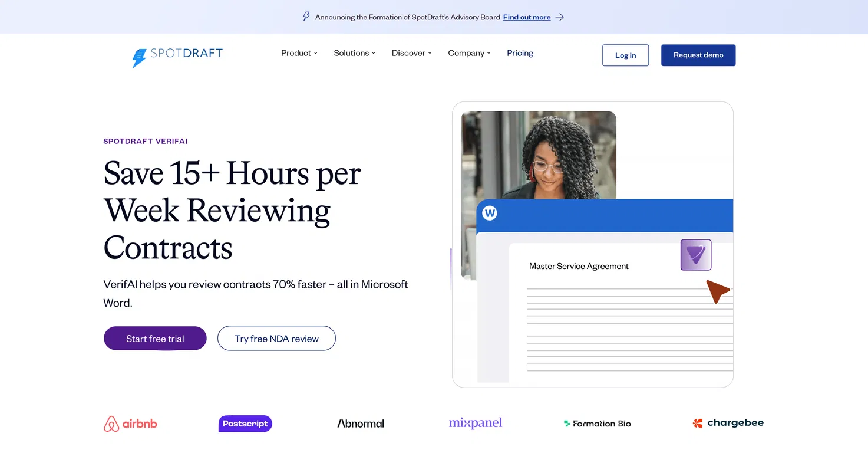Click the Airbnb logo

pos(130,424)
